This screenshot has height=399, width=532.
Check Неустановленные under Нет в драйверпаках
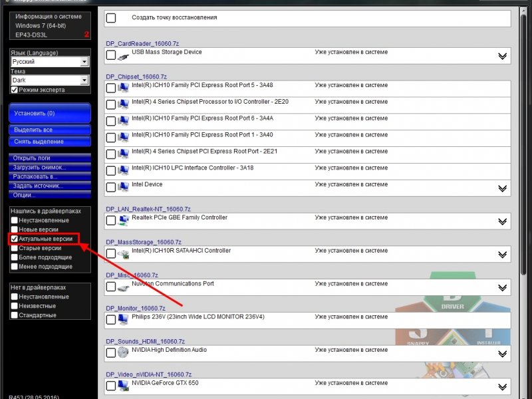point(14,297)
